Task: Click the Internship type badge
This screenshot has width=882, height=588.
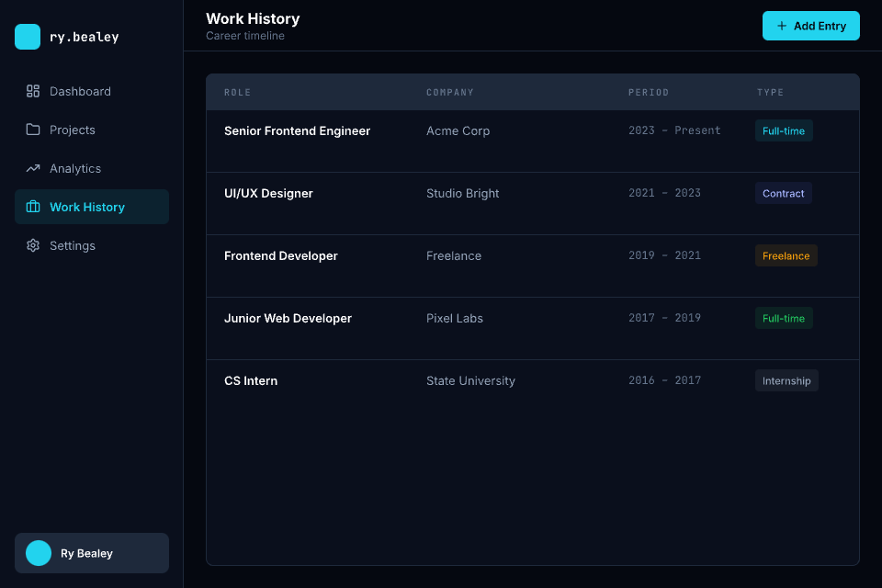Action: click(786, 381)
